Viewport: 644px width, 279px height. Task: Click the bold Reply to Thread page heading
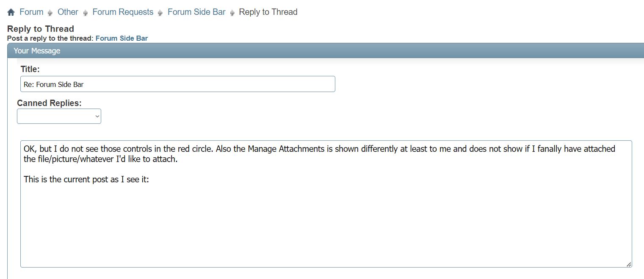coord(41,29)
